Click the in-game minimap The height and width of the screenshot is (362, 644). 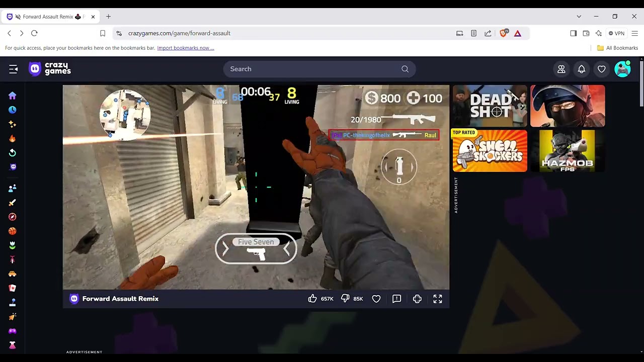pos(125,114)
